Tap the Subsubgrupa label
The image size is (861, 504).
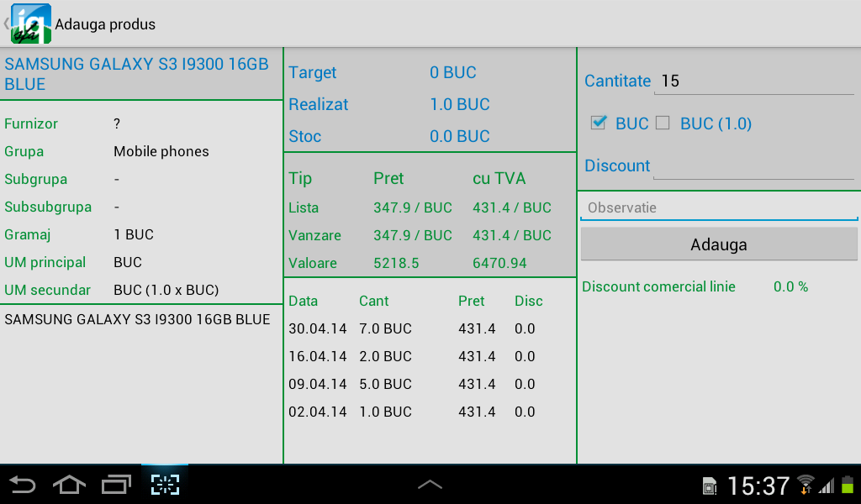(48, 207)
